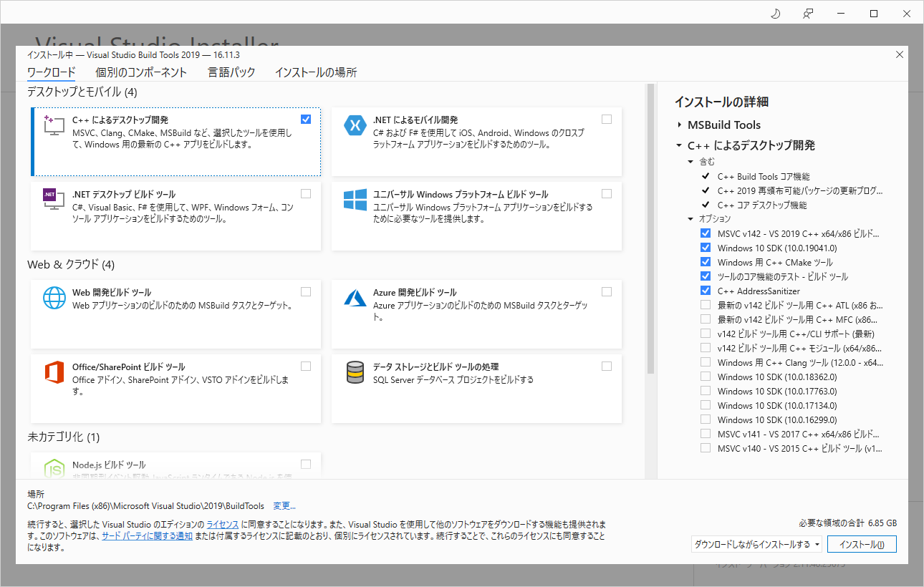The height and width of the screenshot is (587, 924).
Task: Check Windows 10 SDK (10.0.18362.0)
Action: point(705,377)
